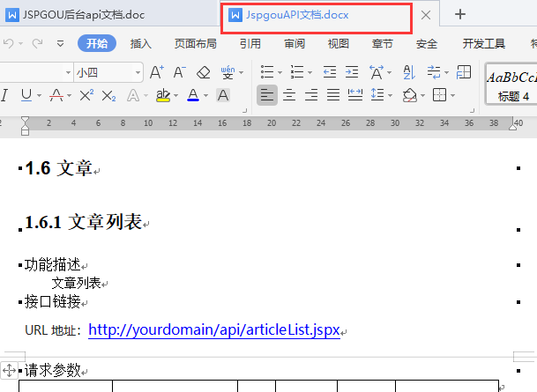The height and width of the screenshot is (392, 537).
Task: Sort text with A-Z icon
Action: coord(409,72)
